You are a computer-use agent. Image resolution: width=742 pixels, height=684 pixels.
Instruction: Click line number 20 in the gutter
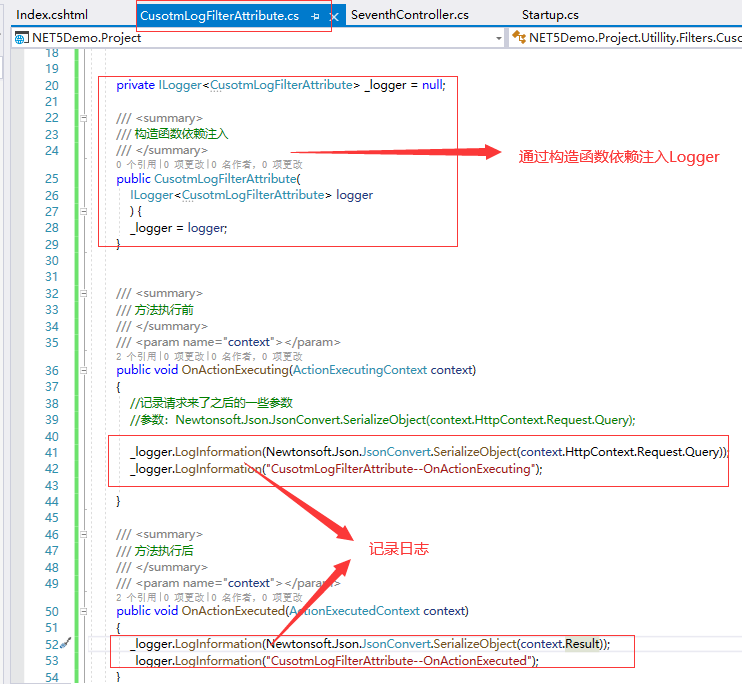52,86
